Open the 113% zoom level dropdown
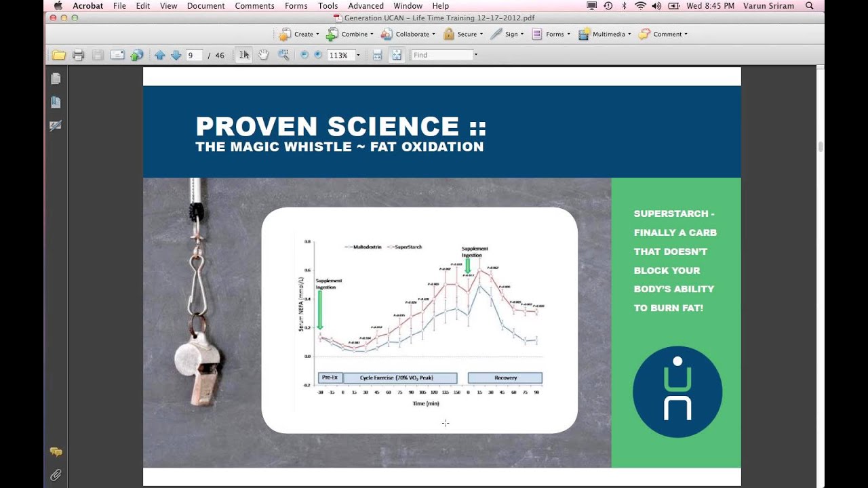 [359, 55]
